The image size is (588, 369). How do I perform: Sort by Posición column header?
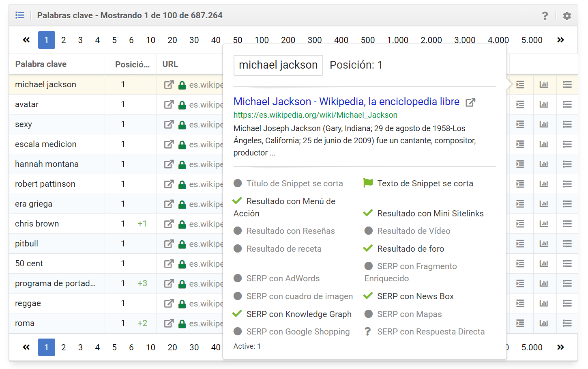(132, 64)
